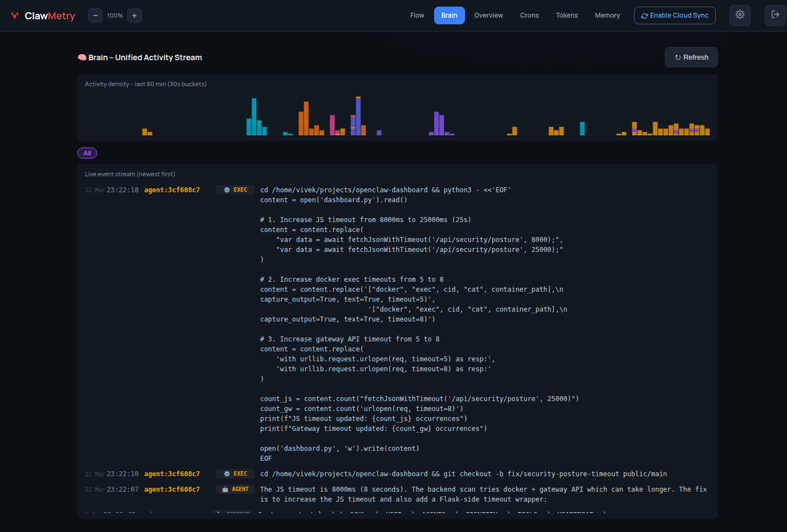The height and width of the screenshot is (532, 787).
Task: Click the timestamp 23:22:10
Action: [x=123, y=473]
